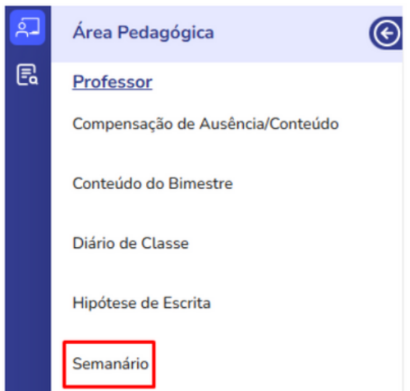Open the writing hypothesis item Hipótese de Escrita
Viewport: 410px width, 391px height.
click(142, 303)
